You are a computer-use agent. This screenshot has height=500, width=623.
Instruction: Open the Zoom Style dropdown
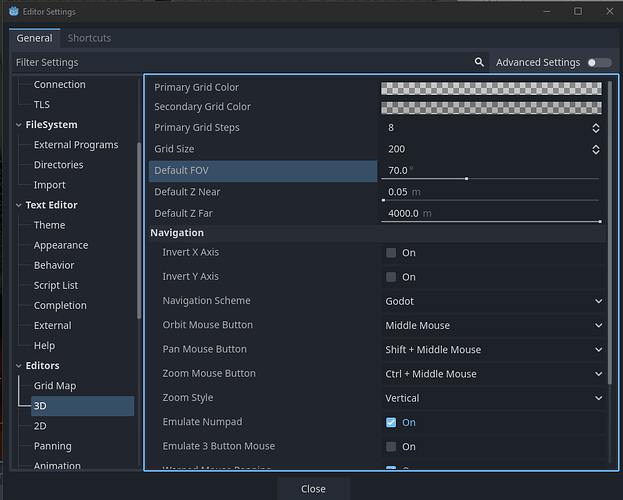[494, 398]
